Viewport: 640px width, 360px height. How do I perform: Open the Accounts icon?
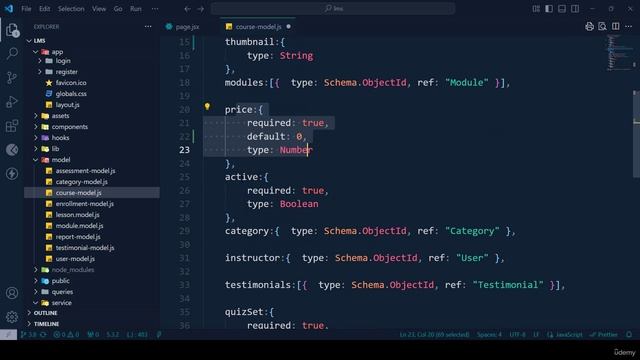click(12, 293)
